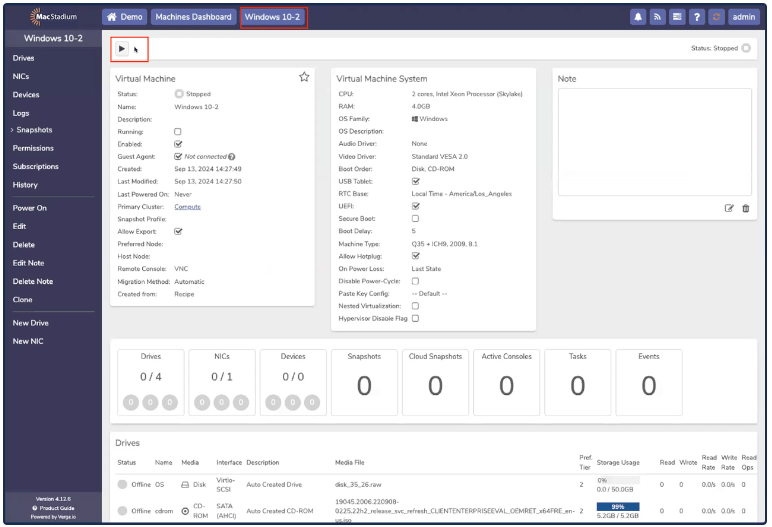Image resolution: width=772 pixels, height=527 pixels.
Task: Click the help question mark icon
Action: coord(697,17)
